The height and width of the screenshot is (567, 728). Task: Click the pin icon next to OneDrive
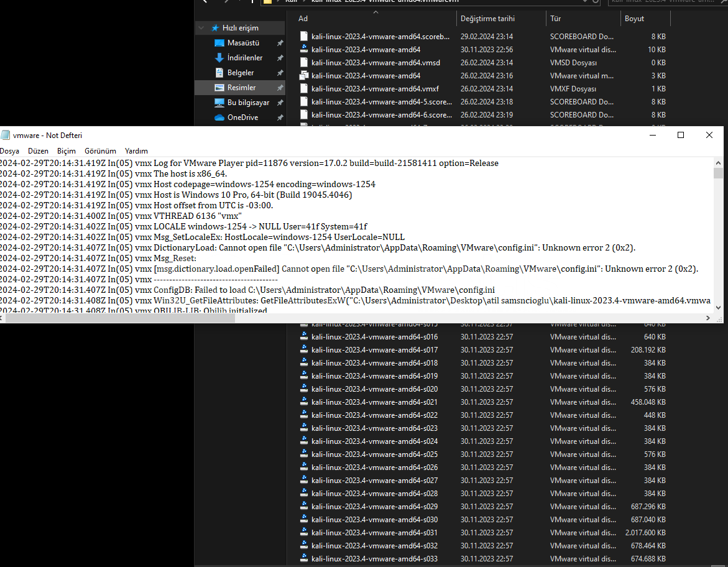coord(280,118)
